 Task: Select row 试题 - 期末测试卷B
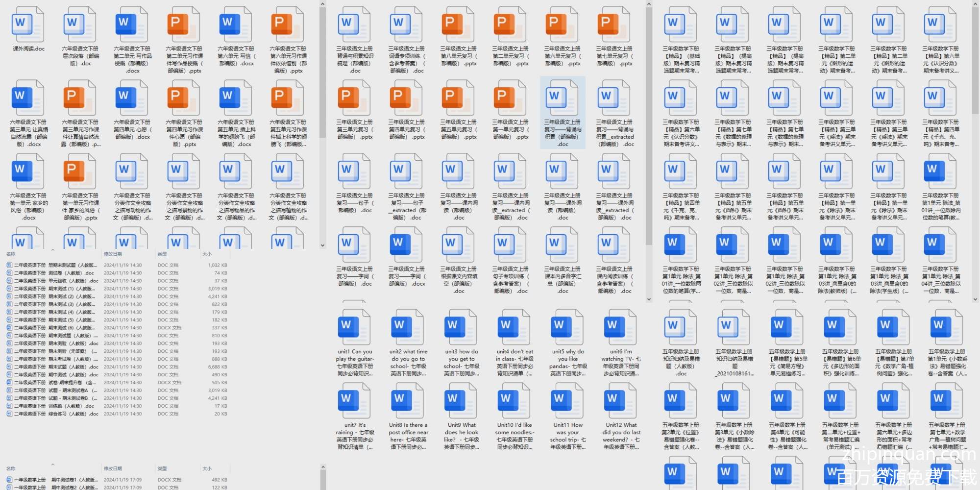pyautogui.click(x=117, y=398)
